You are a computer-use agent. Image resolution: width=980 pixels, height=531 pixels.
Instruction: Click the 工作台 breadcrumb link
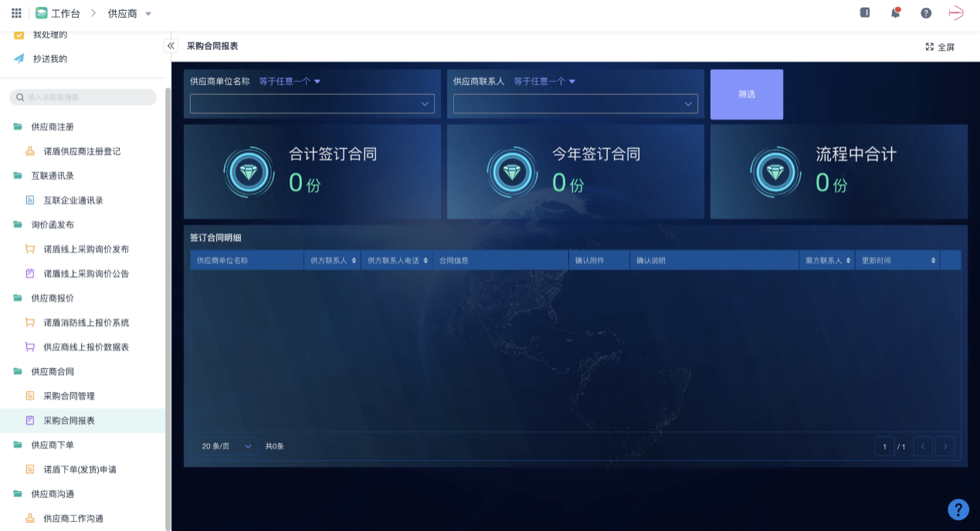point(65,14)
